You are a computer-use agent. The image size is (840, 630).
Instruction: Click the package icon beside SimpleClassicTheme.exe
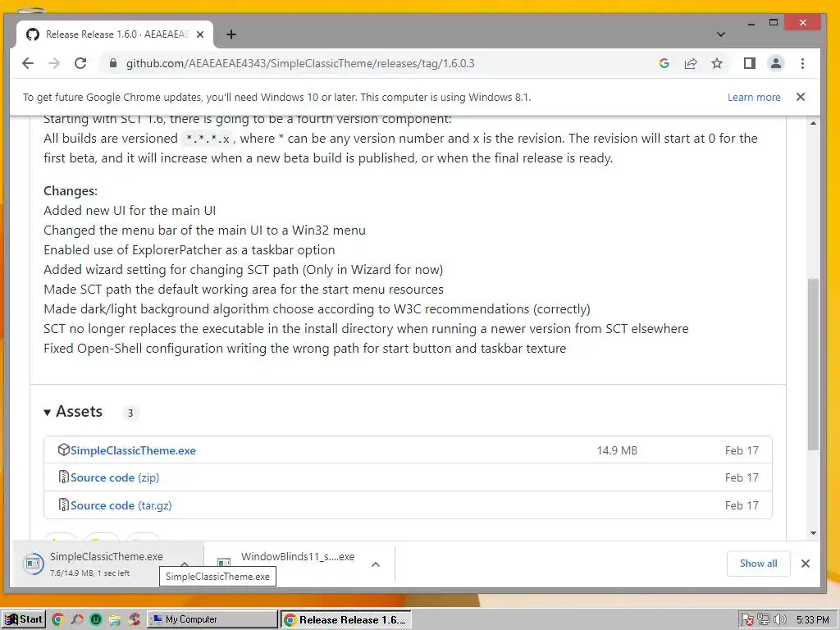point(64,450)
